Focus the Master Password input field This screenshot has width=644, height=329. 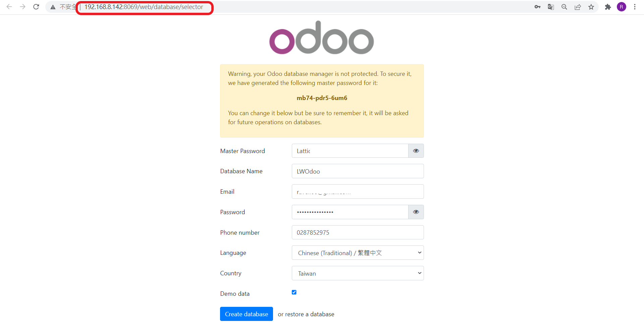pos(350,151)
